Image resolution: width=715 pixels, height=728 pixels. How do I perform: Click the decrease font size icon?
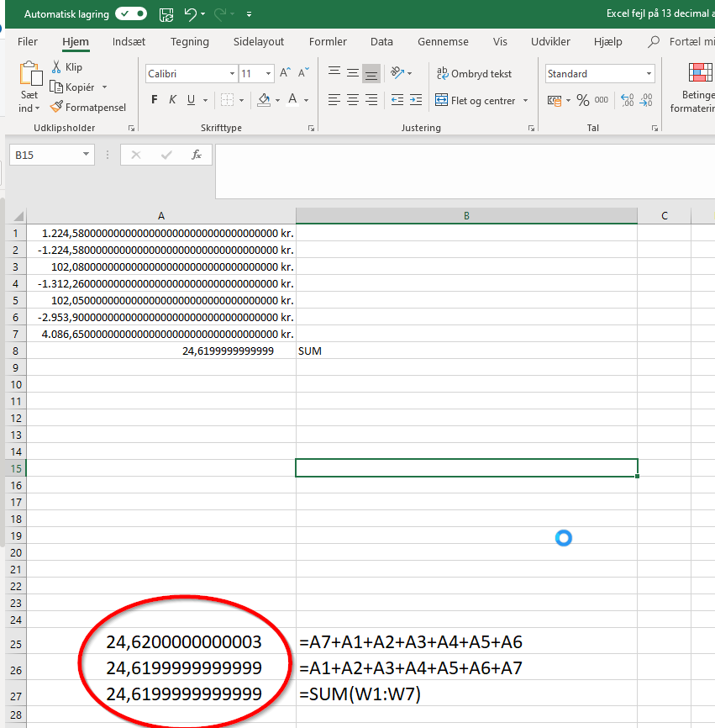303,73
